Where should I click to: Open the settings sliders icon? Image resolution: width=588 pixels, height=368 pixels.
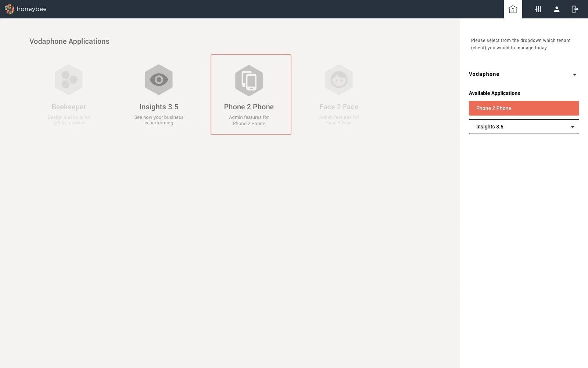[538, 9]
